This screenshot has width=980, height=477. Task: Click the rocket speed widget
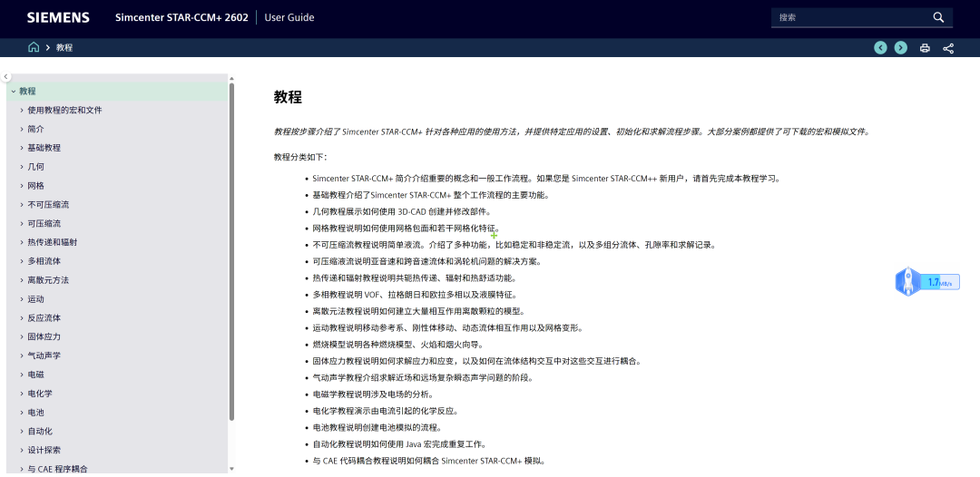tap(927, 282)
